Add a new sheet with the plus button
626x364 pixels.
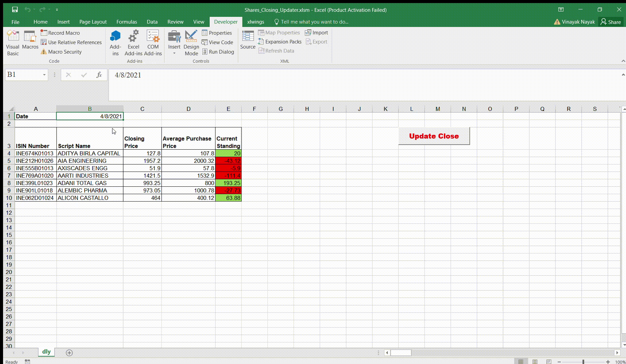(69, 353)
